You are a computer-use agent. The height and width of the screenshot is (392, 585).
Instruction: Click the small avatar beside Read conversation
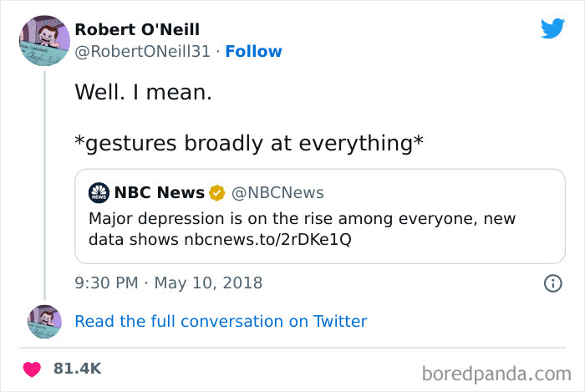coord(44,321)
